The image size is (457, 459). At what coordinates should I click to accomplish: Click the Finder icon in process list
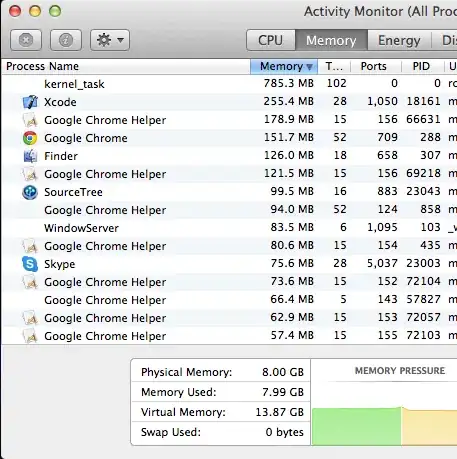pyautogui.click(x=30, y=156)
